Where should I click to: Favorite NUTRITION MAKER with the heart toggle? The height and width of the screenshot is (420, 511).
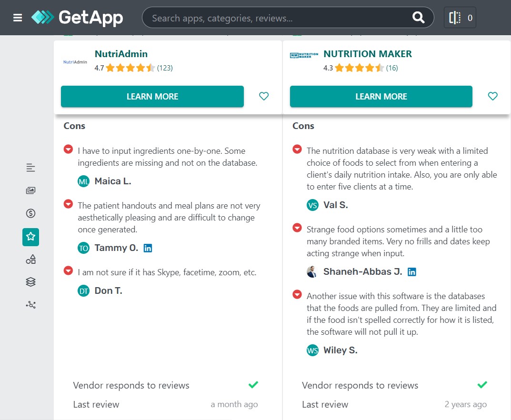492,96
